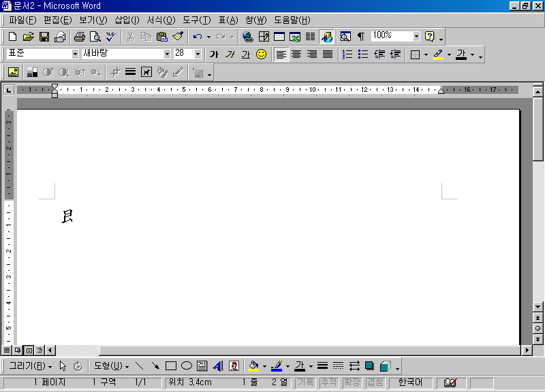Open a file with folder icon
545x392 pixels.
28,37
